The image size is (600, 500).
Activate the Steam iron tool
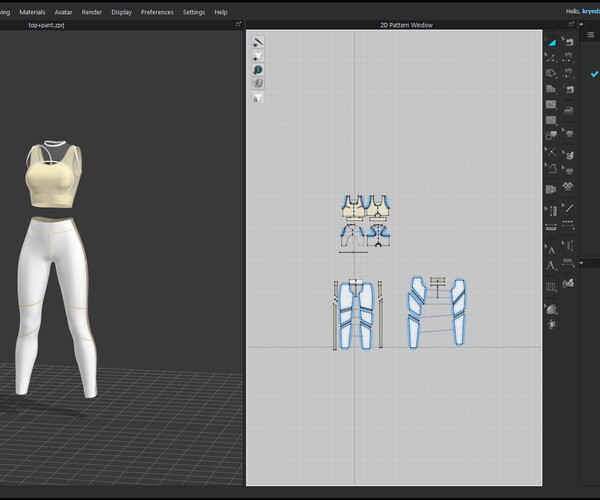568,111
